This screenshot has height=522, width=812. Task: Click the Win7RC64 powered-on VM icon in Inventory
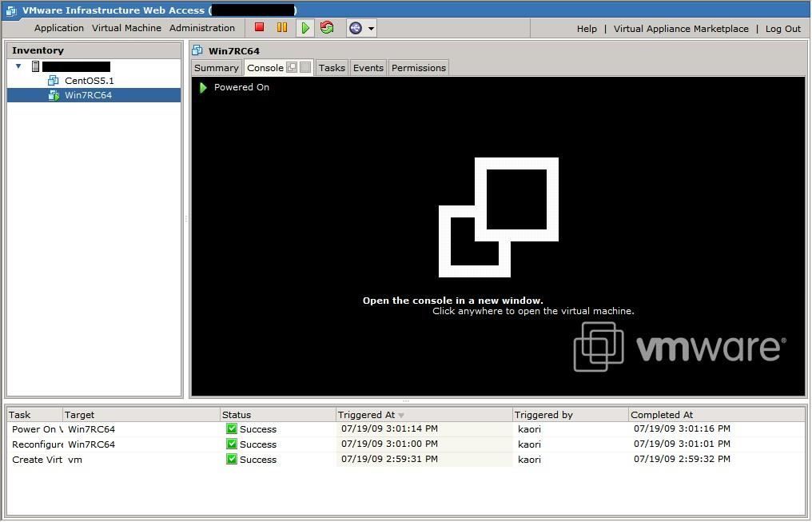54,95
